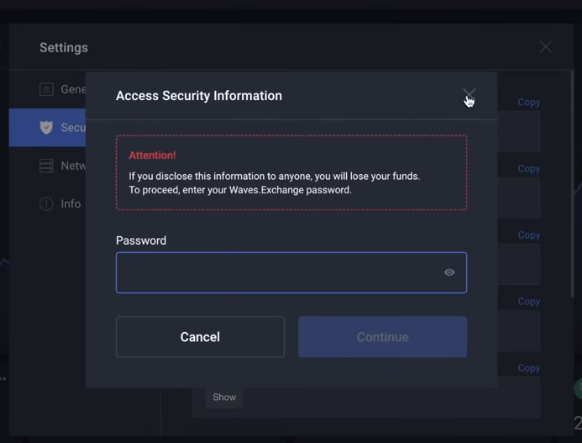Viewport: 582px width, 443px height.
Task: Select the Security shield icon
Action: (46, 127)
